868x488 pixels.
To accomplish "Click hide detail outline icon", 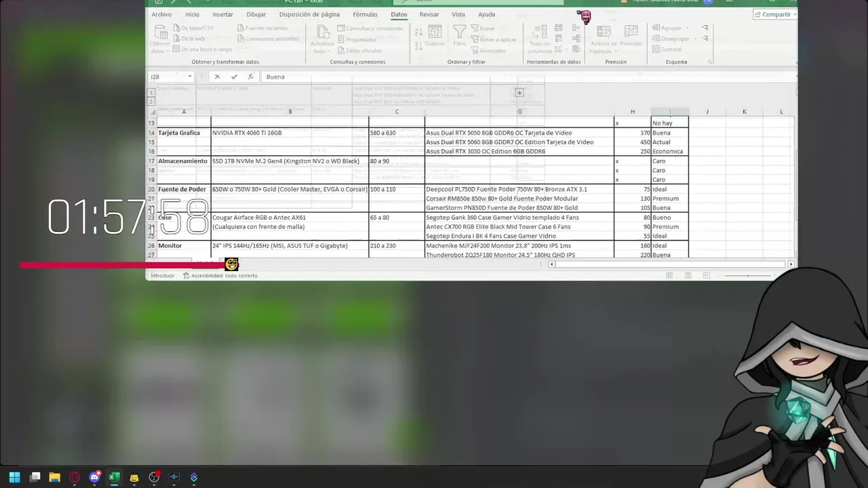I will point(705,39).
